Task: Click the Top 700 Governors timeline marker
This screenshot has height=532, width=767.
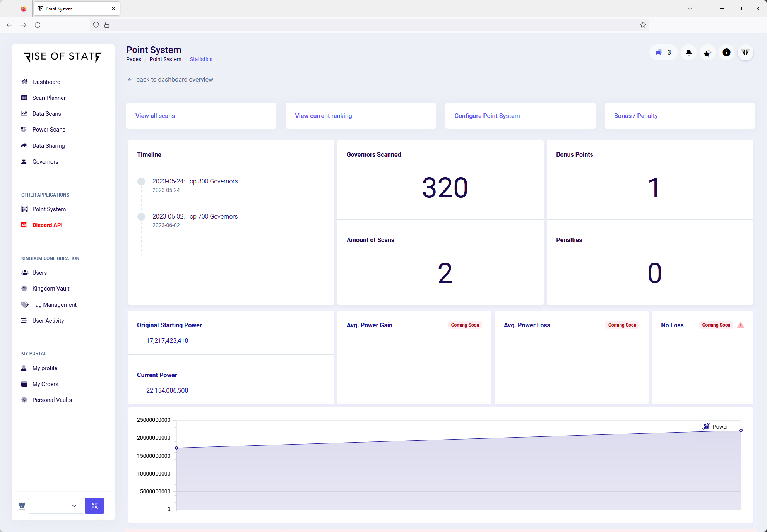Action: pyautogui.click(x=141, y=217)
